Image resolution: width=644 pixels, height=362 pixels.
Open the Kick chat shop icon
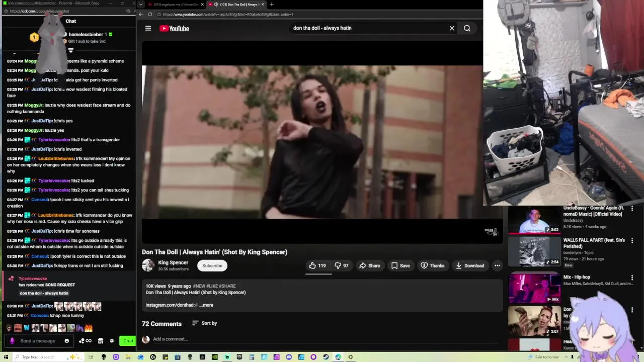coord(100,341)
